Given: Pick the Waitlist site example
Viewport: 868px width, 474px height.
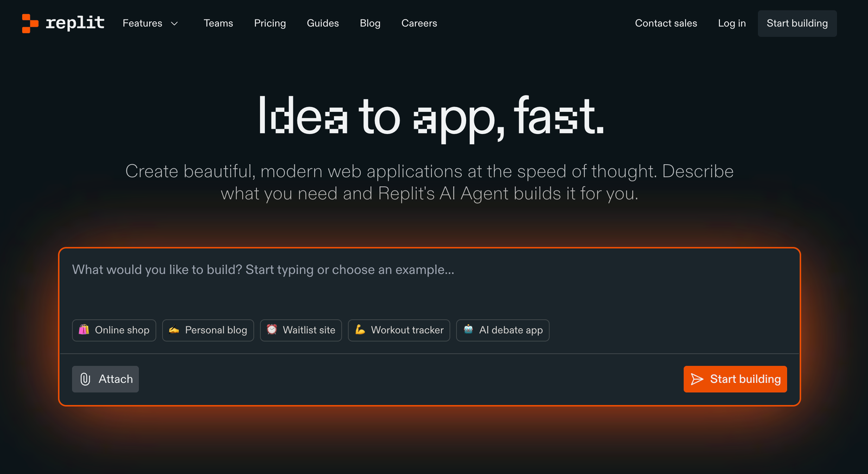Looking at the screenshot, I should click(301, 330).
